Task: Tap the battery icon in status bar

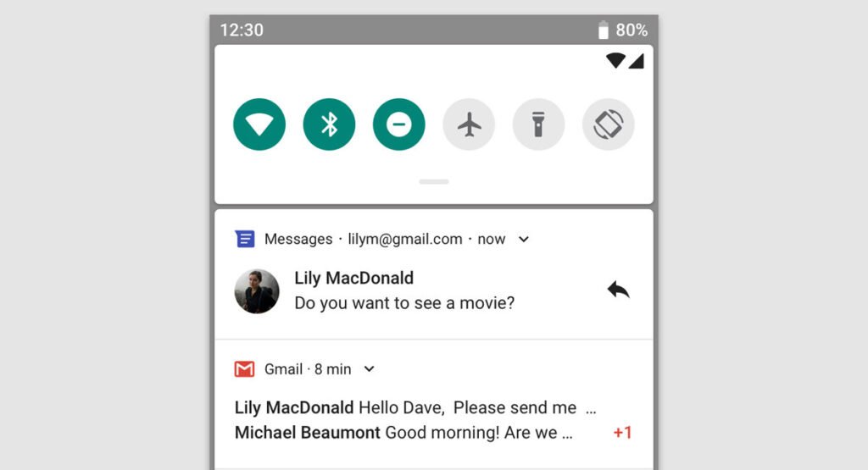Action: (x=604, y=30)
